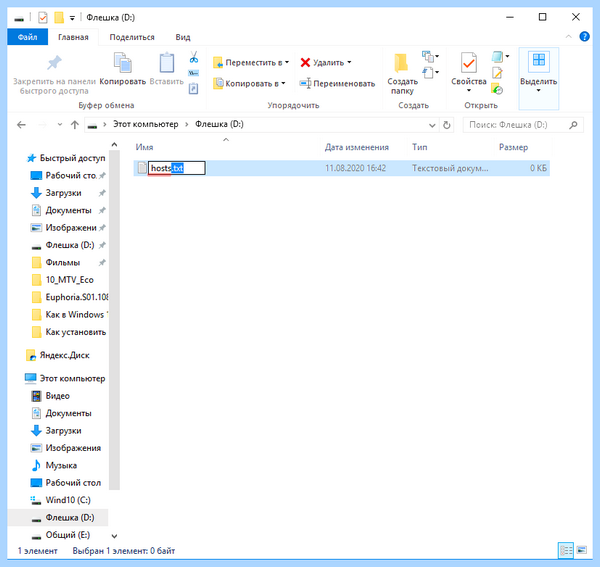
Task: Open the quick access toolbar dropdown
Action: 72,18
